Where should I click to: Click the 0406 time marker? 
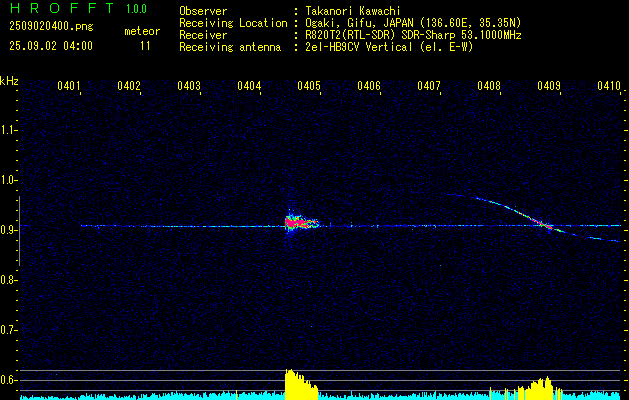[369, 85]
